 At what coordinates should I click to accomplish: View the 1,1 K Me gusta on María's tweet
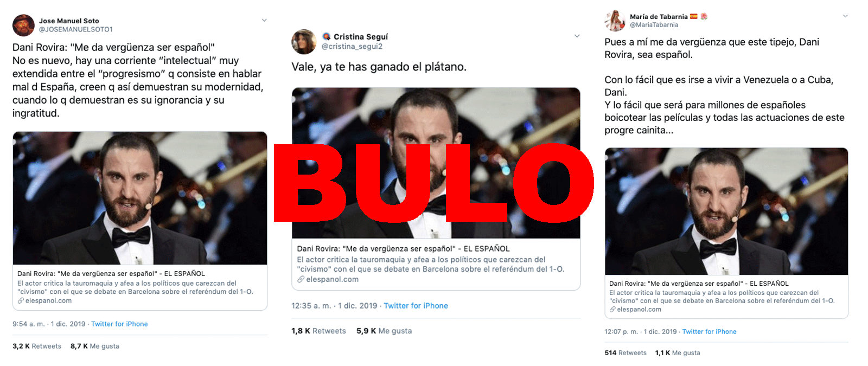coord(678,352)
